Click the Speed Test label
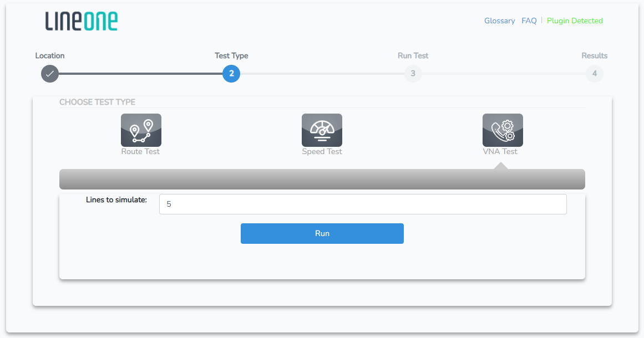 tap(322, 151)
